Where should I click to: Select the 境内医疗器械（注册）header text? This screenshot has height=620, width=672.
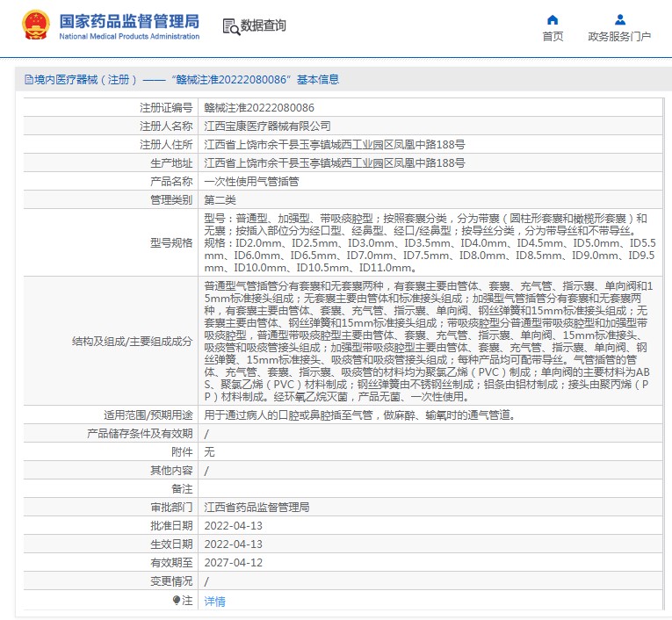(x=85, y=80)
